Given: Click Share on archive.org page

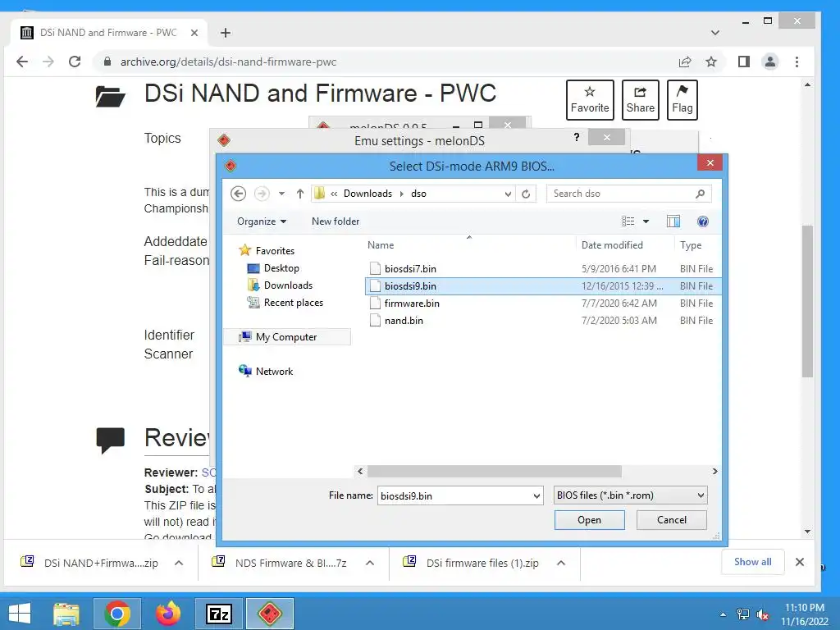Looking at the screenshot, I should [x=640, y=99].
